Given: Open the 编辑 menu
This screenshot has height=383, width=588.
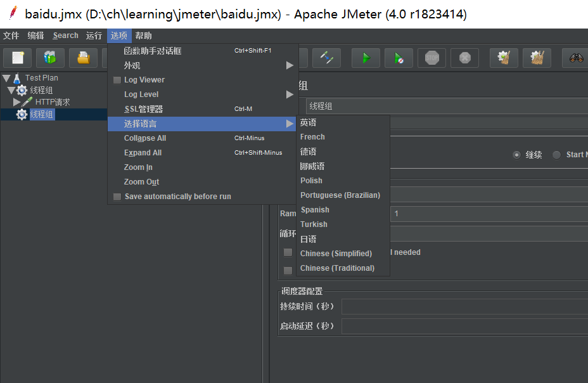Looking at the screenshot, I should pyautogui.click(x=35, y=36).
